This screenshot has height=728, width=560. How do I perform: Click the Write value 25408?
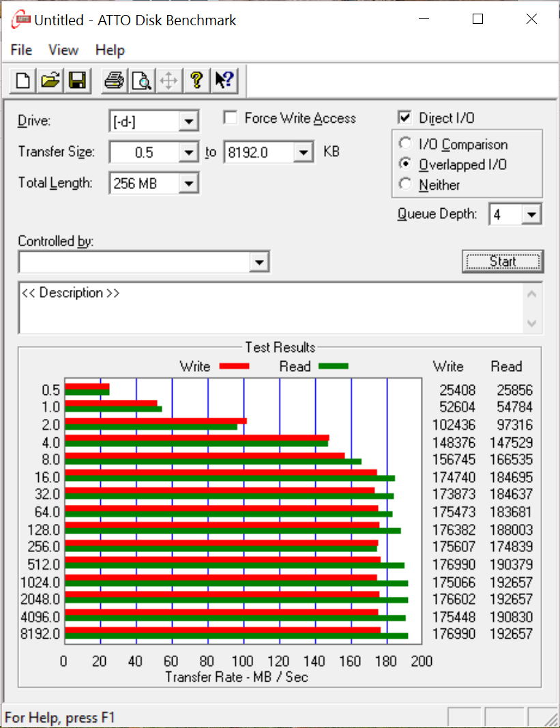tap(458, 390)
